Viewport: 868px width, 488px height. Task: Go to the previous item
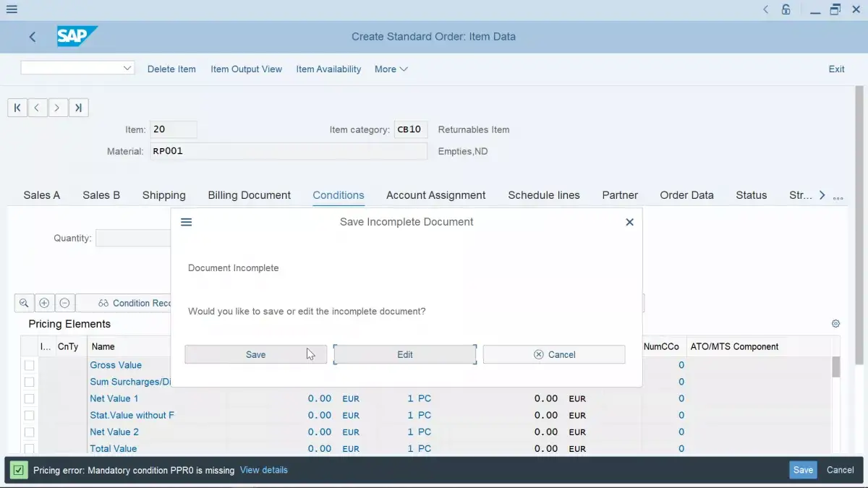pyautogui.click(x=37, y=108)
